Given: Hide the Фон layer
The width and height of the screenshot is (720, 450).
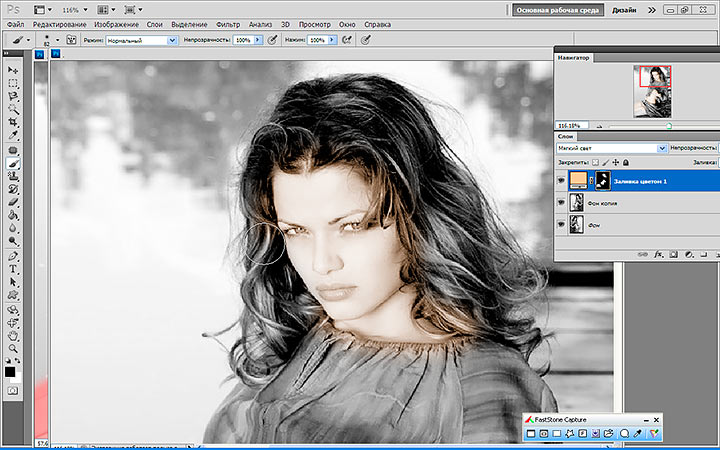Looking at the screenshot, I should click(561, 225).
